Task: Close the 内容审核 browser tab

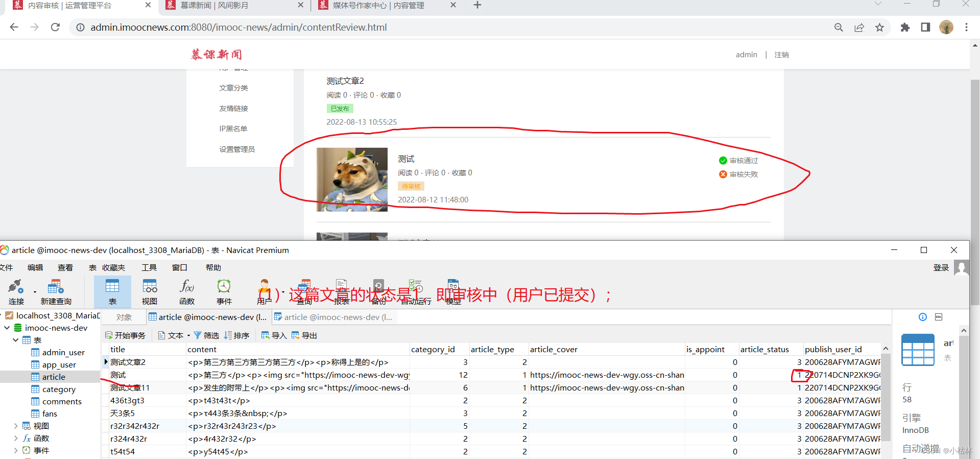Action: tap(148, 5)
